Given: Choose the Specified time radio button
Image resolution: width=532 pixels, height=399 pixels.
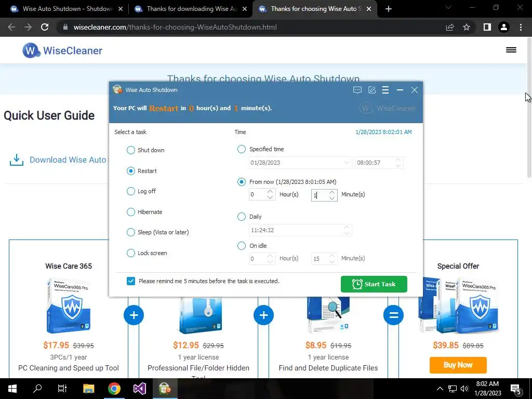Looking at the screenshot, I should pos(241,149).
